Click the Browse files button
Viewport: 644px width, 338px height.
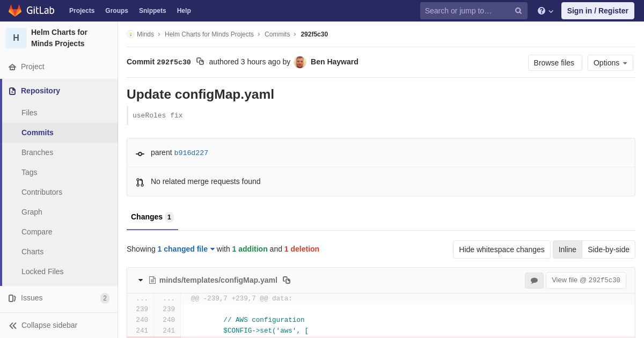tap(554, 63)
